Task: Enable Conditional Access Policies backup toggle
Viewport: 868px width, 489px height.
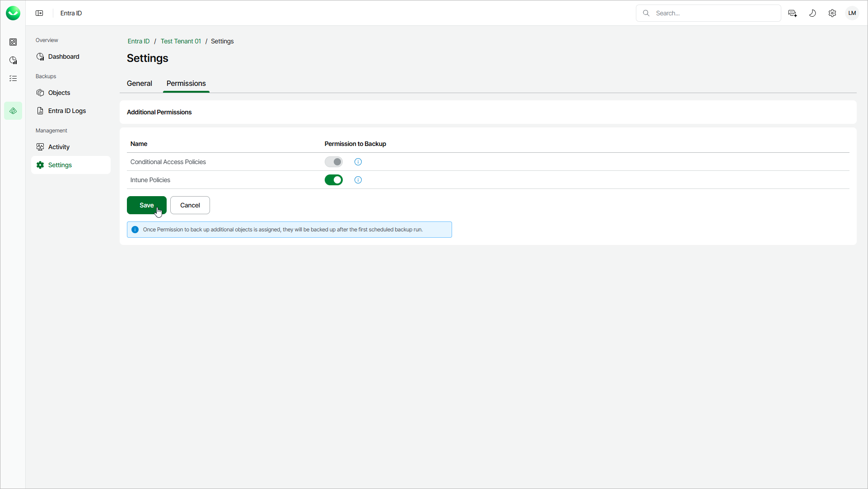Action: 334,162
